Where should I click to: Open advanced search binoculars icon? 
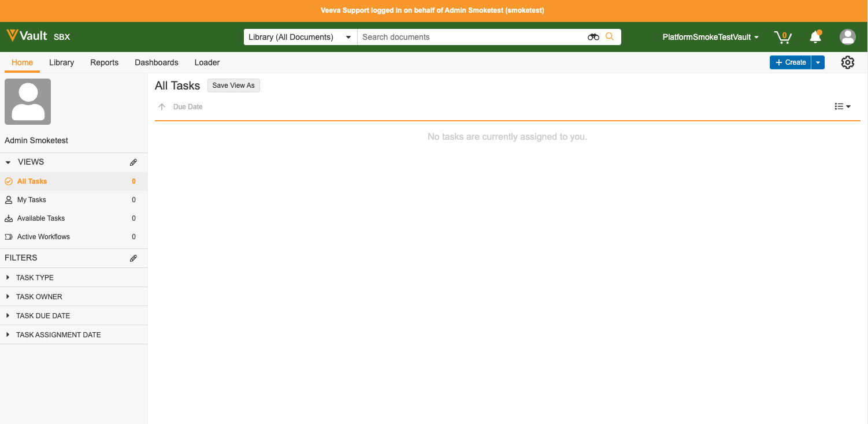[x=593, y=37]
